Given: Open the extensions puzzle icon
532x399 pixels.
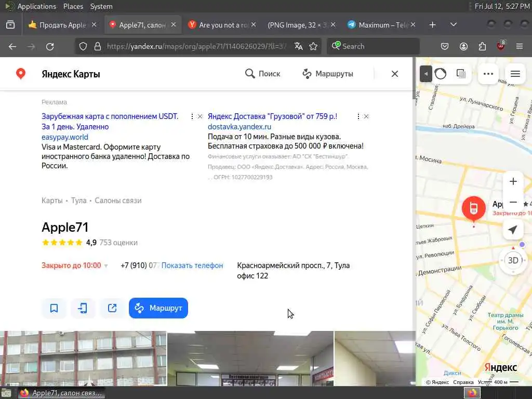Looking at the screenshot, I should [x=482, y=46].
